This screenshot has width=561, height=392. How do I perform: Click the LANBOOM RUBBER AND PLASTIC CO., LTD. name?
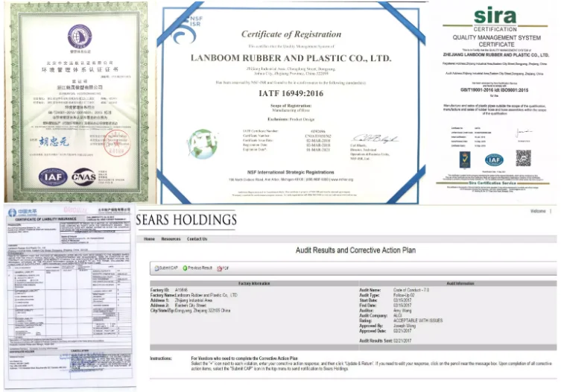click(291, 58)
